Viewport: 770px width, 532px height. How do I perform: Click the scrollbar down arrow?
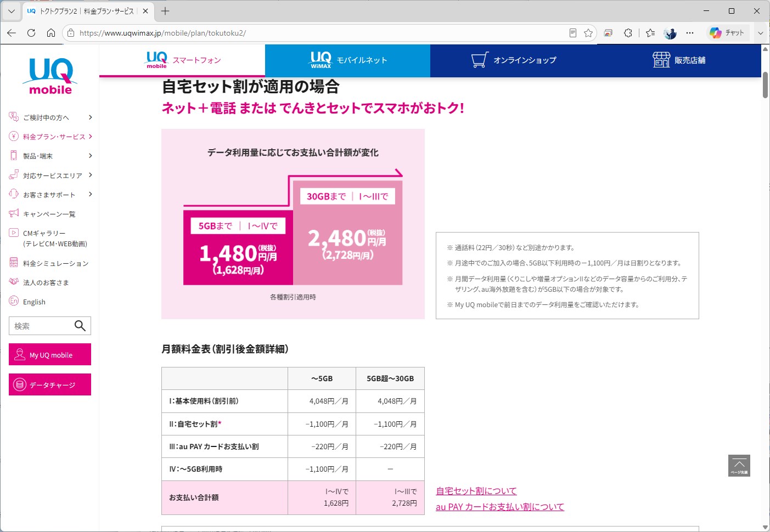point(765,527)
